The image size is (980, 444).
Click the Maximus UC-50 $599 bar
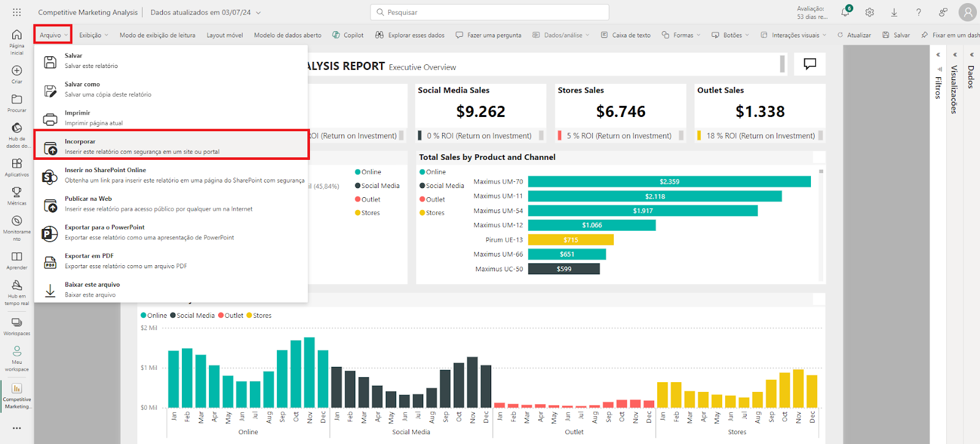(x=563, y=269)
